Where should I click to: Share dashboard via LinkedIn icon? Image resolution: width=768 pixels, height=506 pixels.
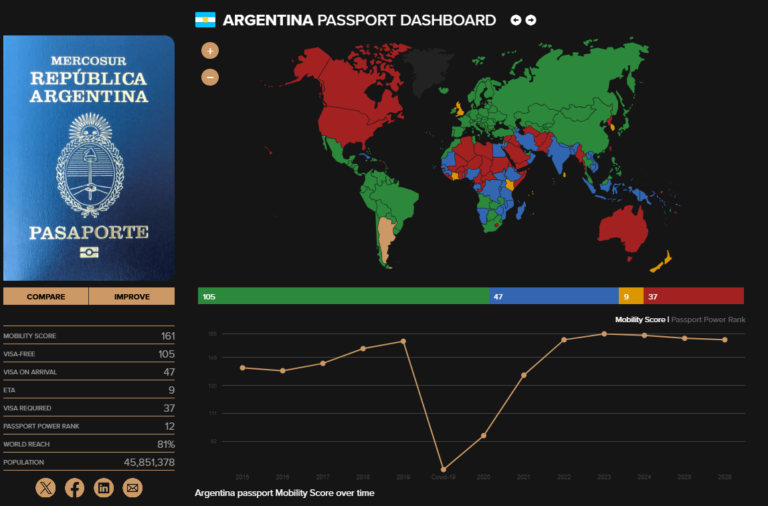pos(103,488)
